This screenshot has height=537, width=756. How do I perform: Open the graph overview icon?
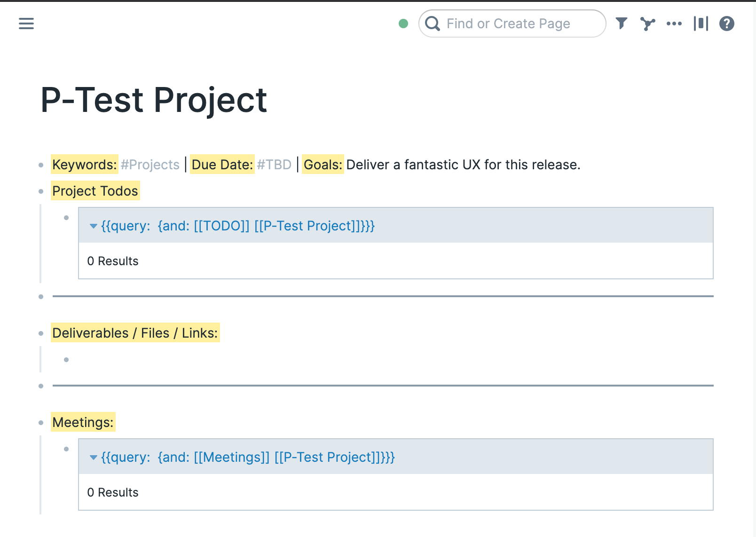(648, 24)
